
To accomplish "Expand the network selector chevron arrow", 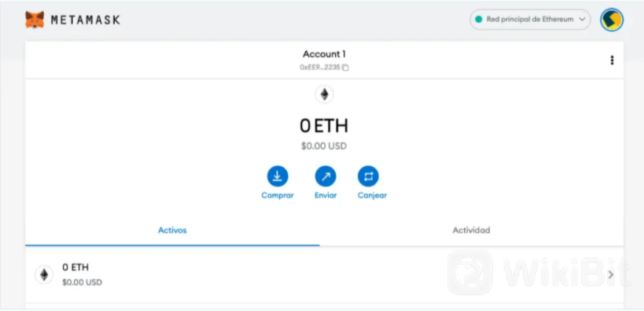I will click(x=582, y=20).
